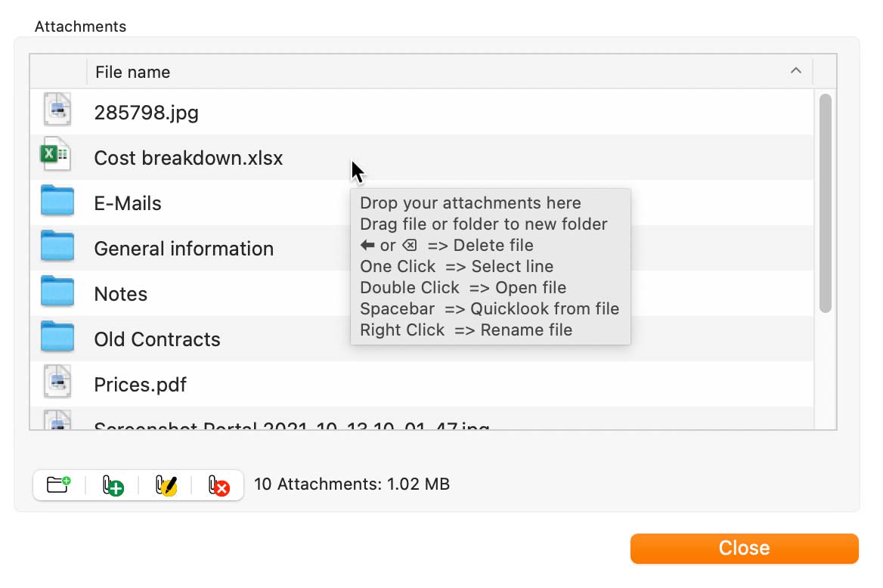The height and width of the screenshot is (588, 883).
Task: Select the Cost breakdown.xlsx file name
Action: coord(188,158)
